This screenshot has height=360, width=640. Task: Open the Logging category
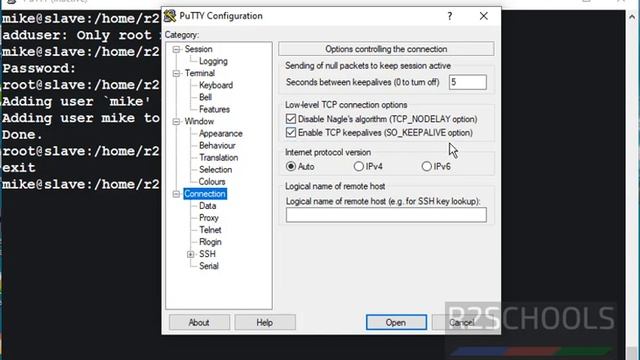tap(213, 61)
